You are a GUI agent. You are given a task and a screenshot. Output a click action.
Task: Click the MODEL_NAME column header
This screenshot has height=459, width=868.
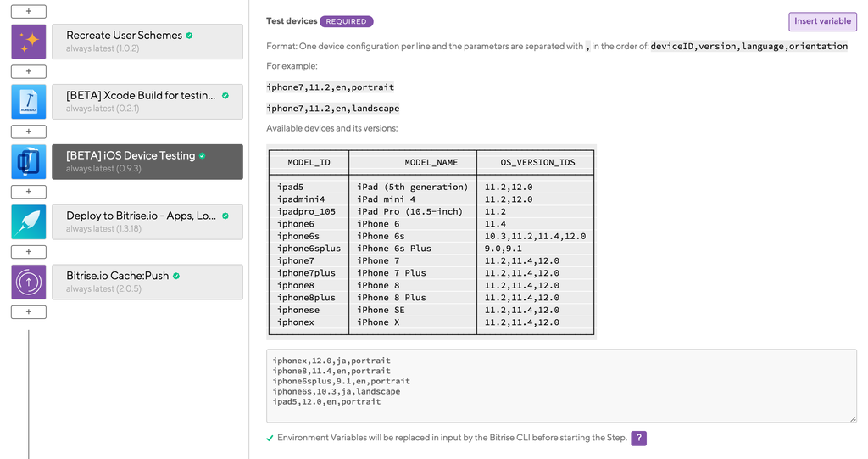pyautogui.click(x=431, y=162)
